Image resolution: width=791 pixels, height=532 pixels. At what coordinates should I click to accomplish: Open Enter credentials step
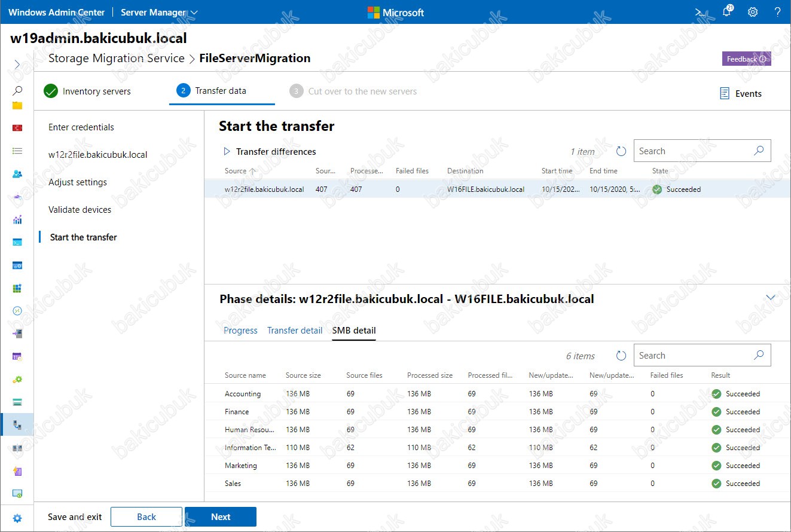81,127
